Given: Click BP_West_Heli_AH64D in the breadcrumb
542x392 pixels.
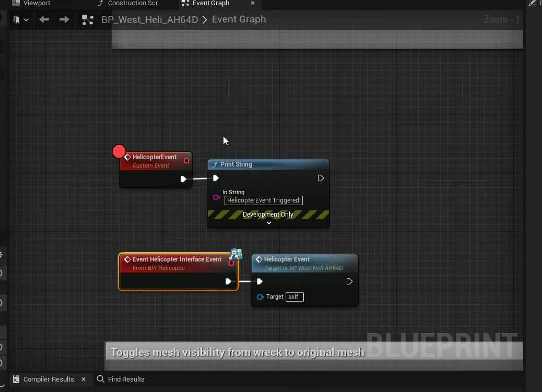Looking at the screenshot, I should tap(150, 20).
